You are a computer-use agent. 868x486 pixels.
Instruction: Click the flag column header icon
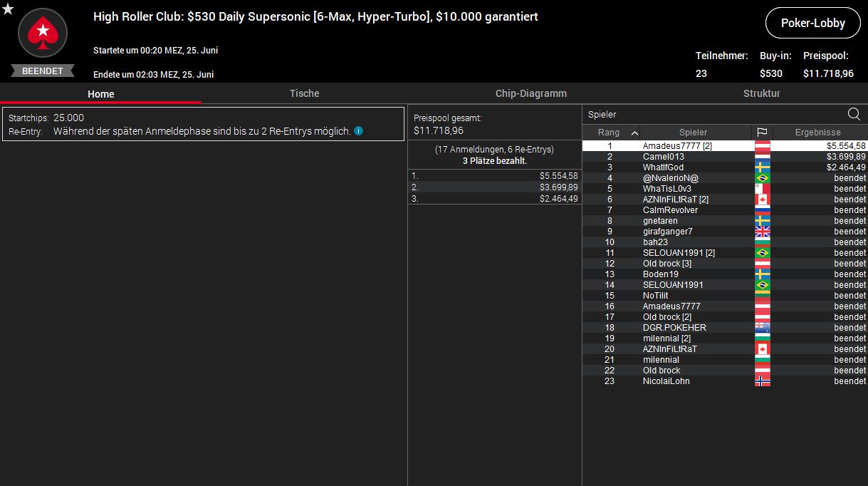click(762, 132)
